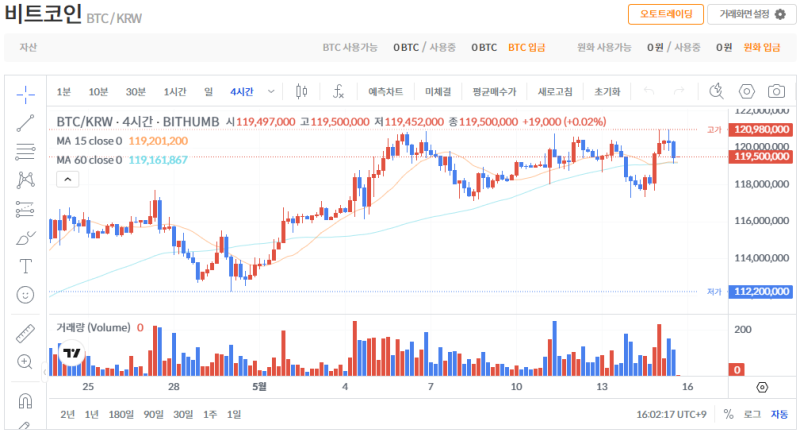Click the 원화 입금 deposit link
This screenshot has width=800, height=433.
(x=762, y=47)
